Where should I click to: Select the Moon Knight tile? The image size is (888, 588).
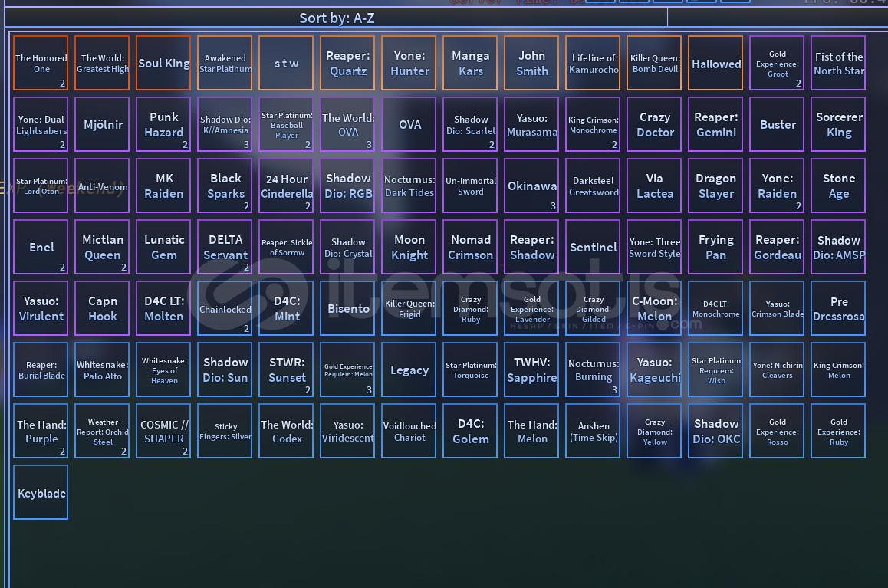tap(409, 247)
